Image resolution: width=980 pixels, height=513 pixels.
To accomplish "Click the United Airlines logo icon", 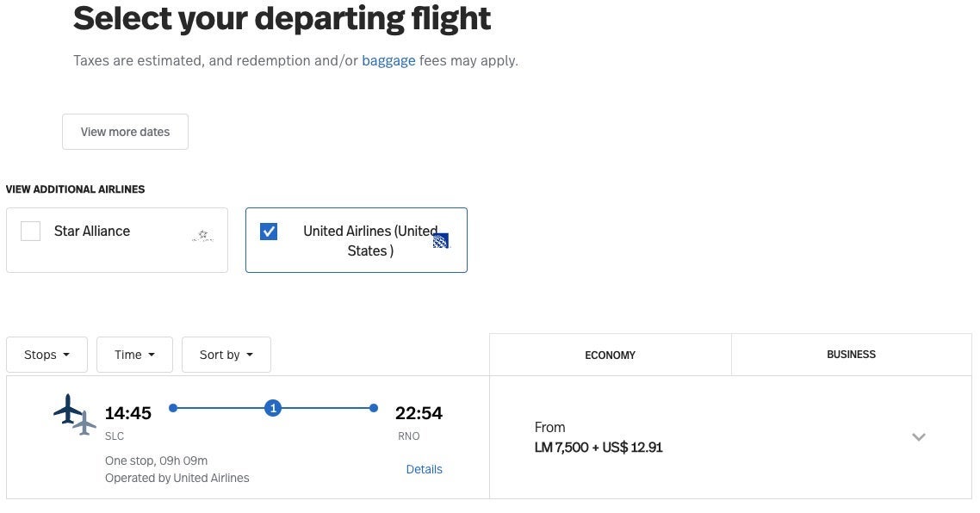I will (441, 240).
